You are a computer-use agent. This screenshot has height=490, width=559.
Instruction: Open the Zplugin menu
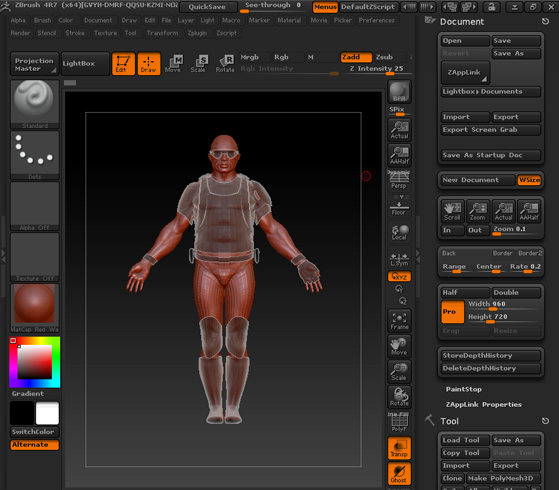[x=197, y=33]
